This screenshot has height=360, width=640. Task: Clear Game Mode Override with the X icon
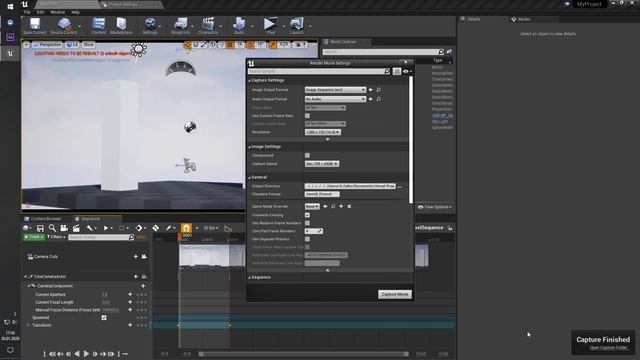pyautogui.click(x=349, y=207)
